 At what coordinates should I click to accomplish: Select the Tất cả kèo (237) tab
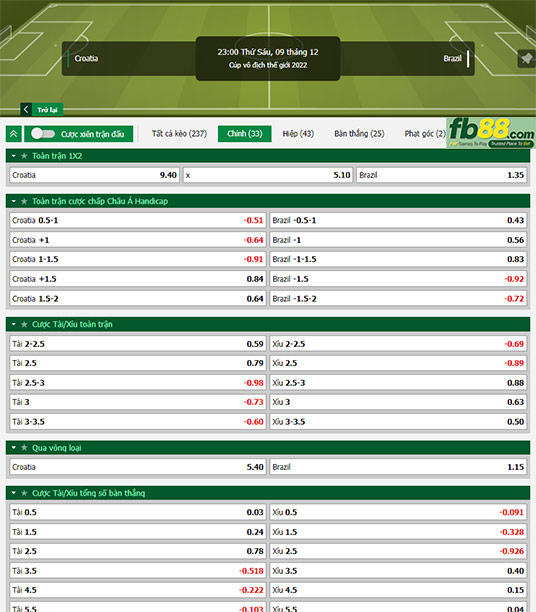(179, 133)
